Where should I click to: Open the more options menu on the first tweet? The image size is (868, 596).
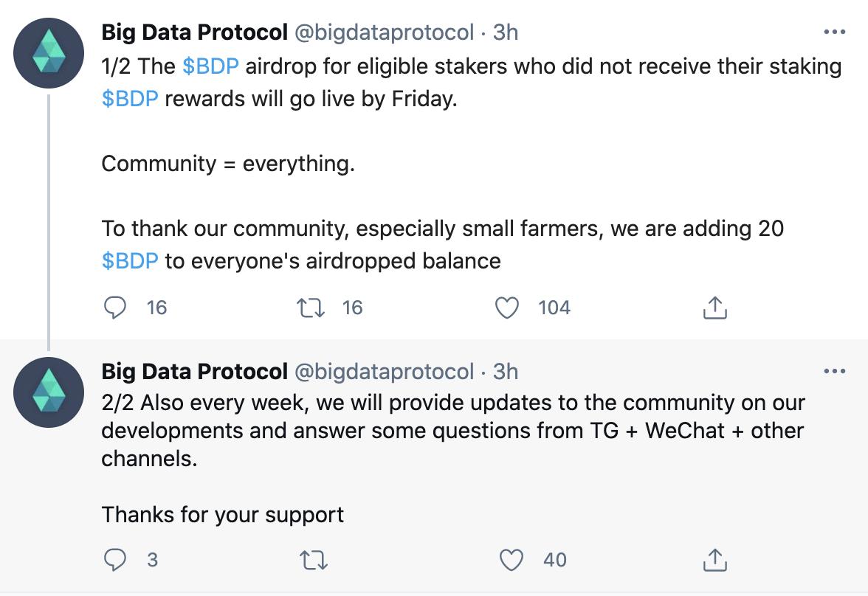coord(834,31)
